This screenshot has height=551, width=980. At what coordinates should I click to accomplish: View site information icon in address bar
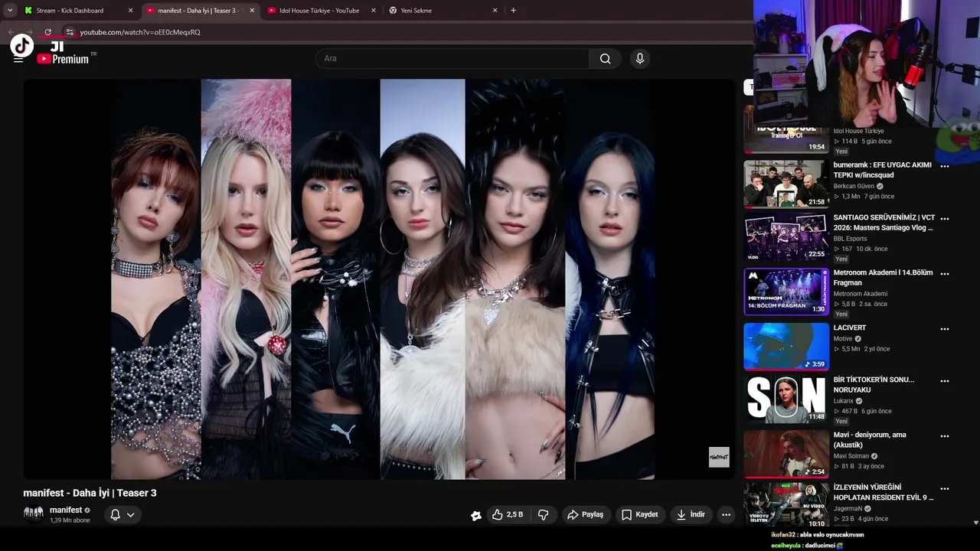[x=69, y=32]
